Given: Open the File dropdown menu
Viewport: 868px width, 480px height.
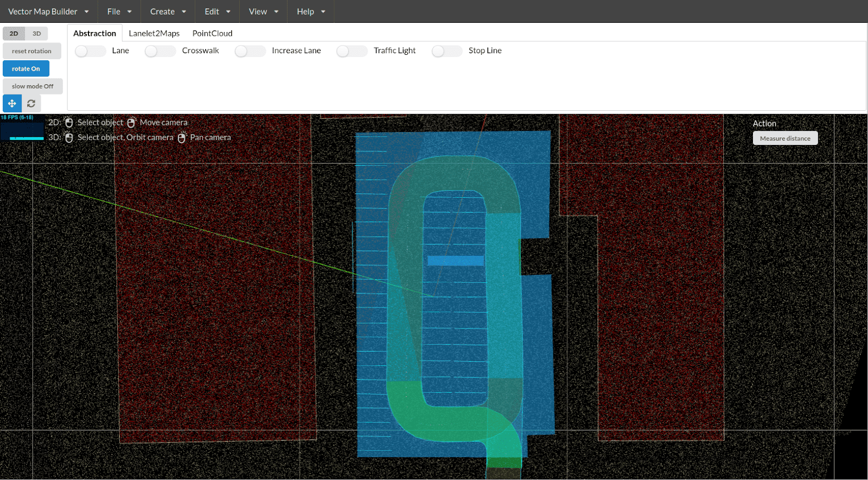Looking at the screenshot, I should 119,11.
